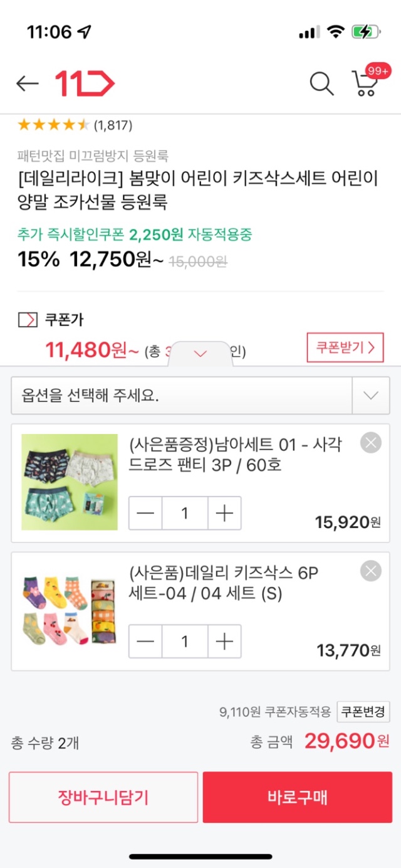
Task: Decrease quantity of drawers panty set
Action: 145,514
